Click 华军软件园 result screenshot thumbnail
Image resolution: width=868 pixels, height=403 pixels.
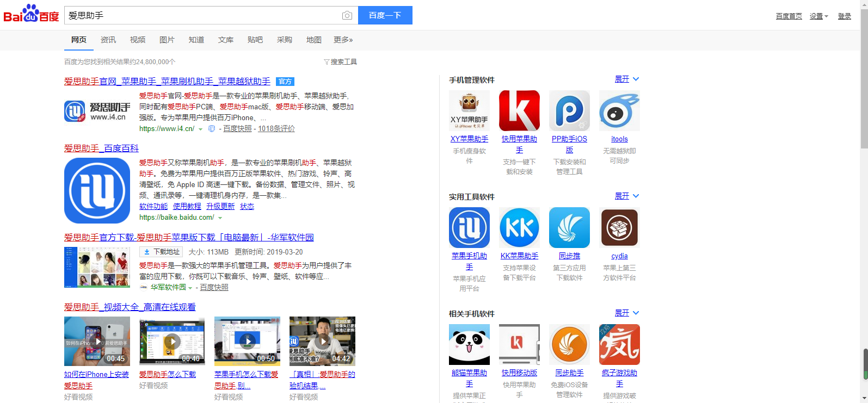pos(97,267)
